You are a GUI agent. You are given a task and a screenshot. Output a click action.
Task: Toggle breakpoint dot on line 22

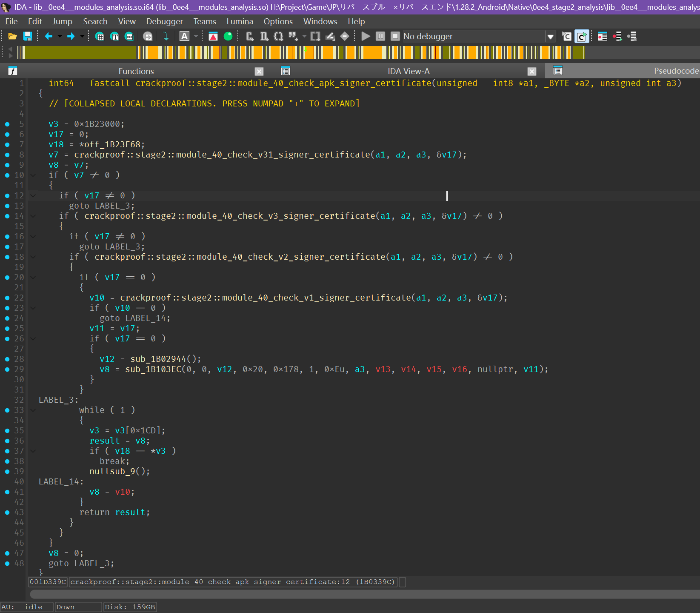pyautogui.click(x=7, y=298)
